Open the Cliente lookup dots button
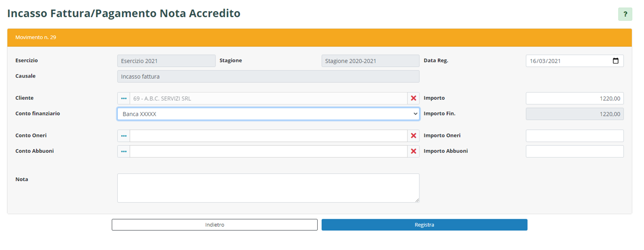This screenshot has width=644, height=250. coord(124,98)
